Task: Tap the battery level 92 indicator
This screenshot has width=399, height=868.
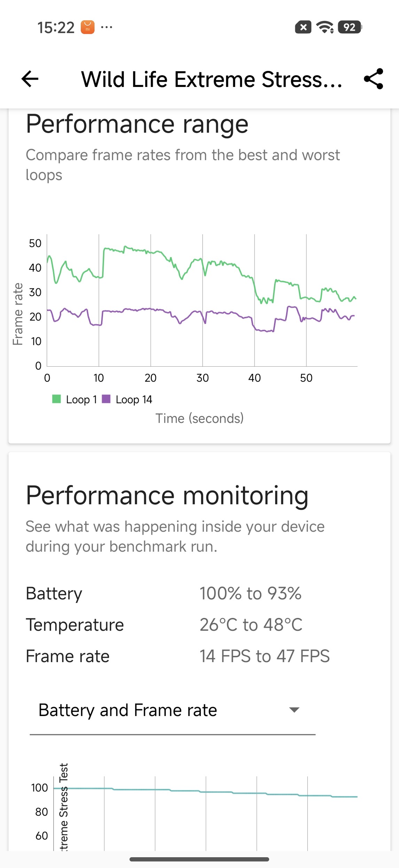Action: coord(350,27)
